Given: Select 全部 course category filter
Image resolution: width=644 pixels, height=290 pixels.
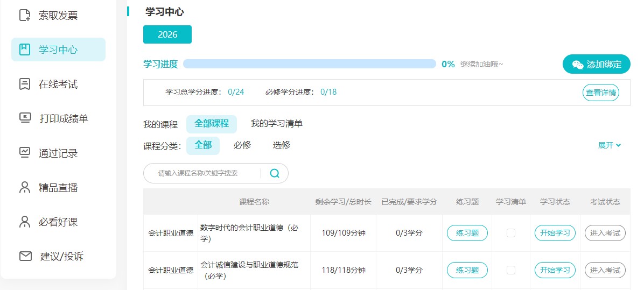Looking at the screenshot, I should tap(203, 145).
